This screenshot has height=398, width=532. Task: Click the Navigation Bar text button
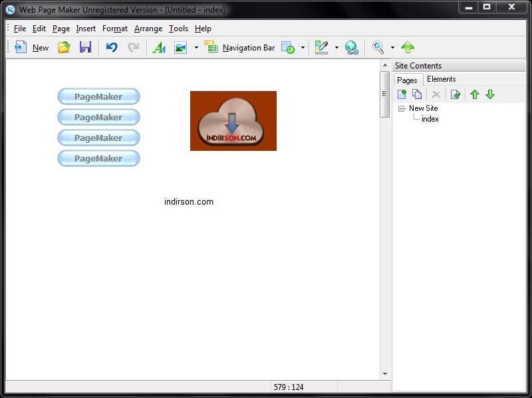(x=249, y=48)
